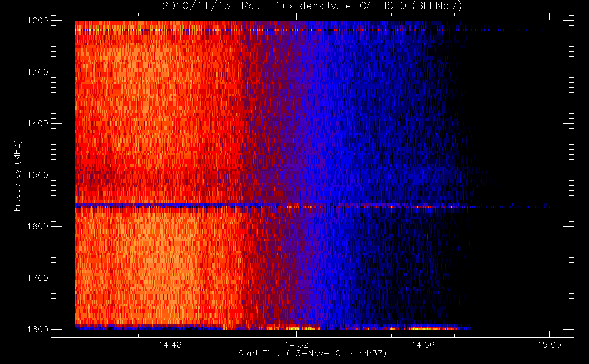589x364 pixels.
Task: Select the 1800 frequency tick label
Action: tap(38, 329)
